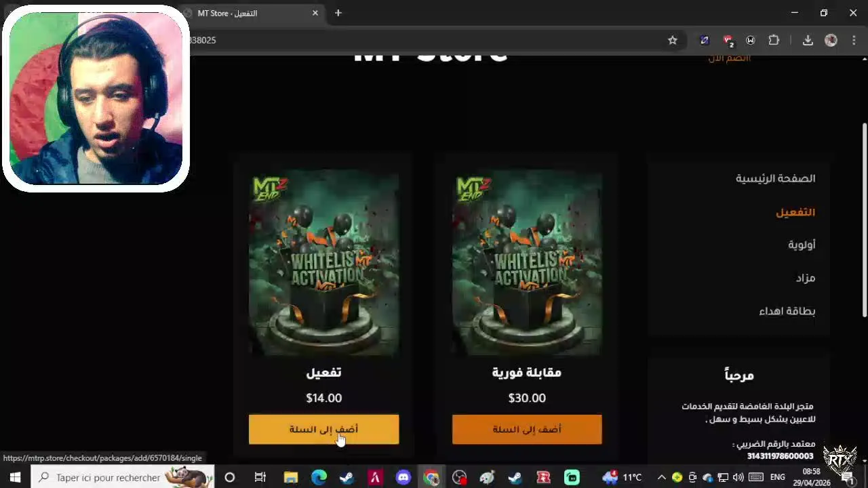The height and width of the screenshot is (488, 868).
Task: Click the $30.00 price text
Action: (527, 398)
